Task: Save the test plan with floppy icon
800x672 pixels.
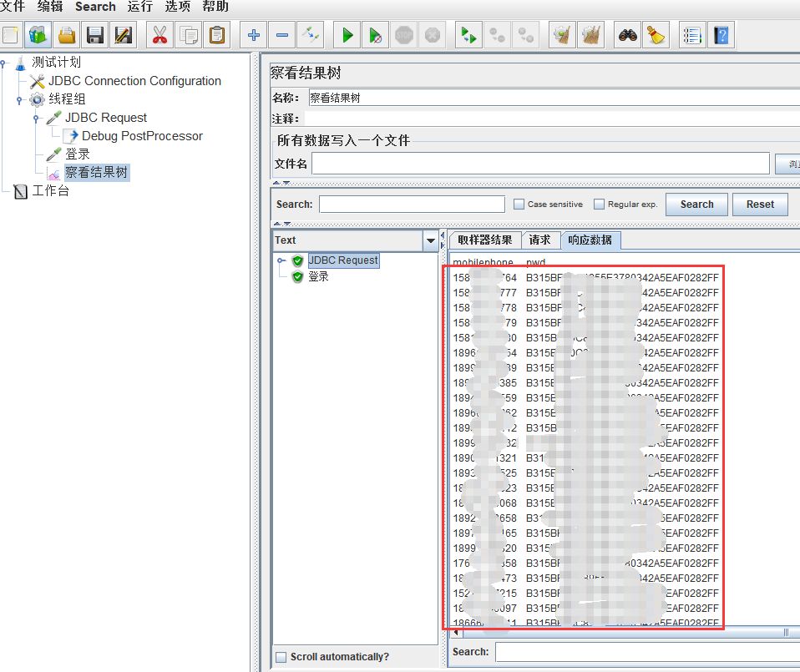Action: pyautogui.click(x=95, y=35)
